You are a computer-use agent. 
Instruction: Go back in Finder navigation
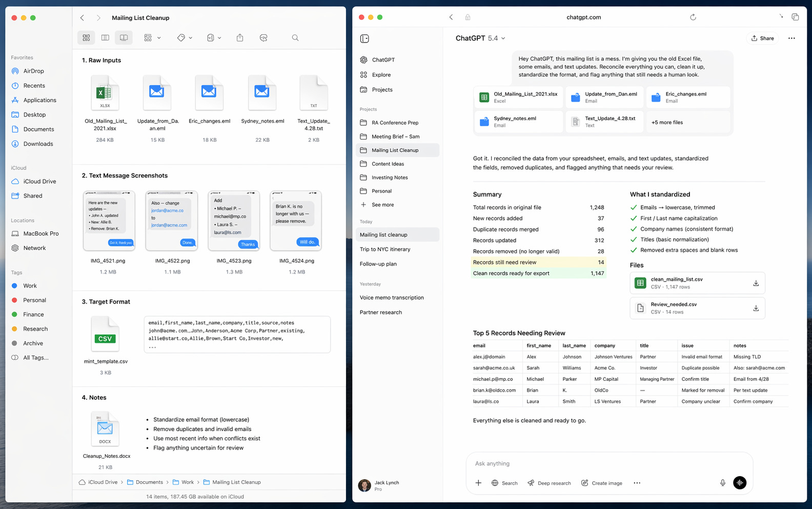82,17
